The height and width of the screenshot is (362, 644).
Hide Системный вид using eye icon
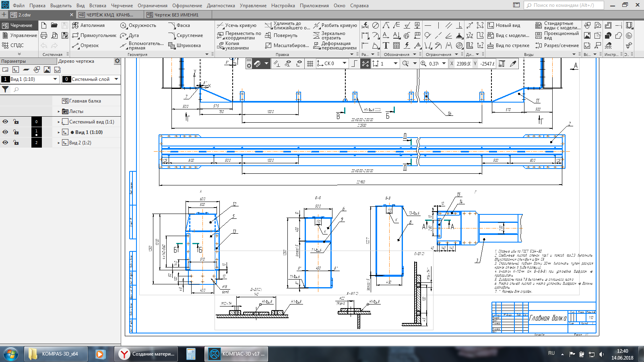[5, 121]
